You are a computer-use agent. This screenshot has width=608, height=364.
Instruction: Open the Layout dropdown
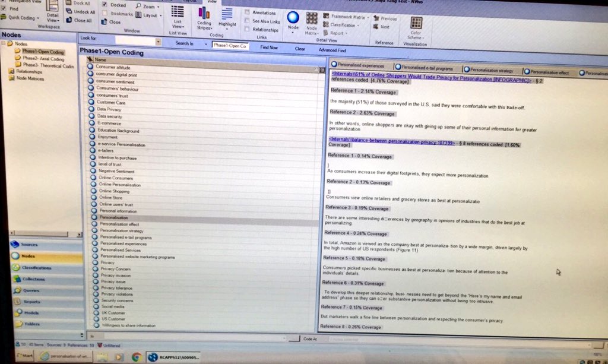pyautogui.click(x=149, y=15)
